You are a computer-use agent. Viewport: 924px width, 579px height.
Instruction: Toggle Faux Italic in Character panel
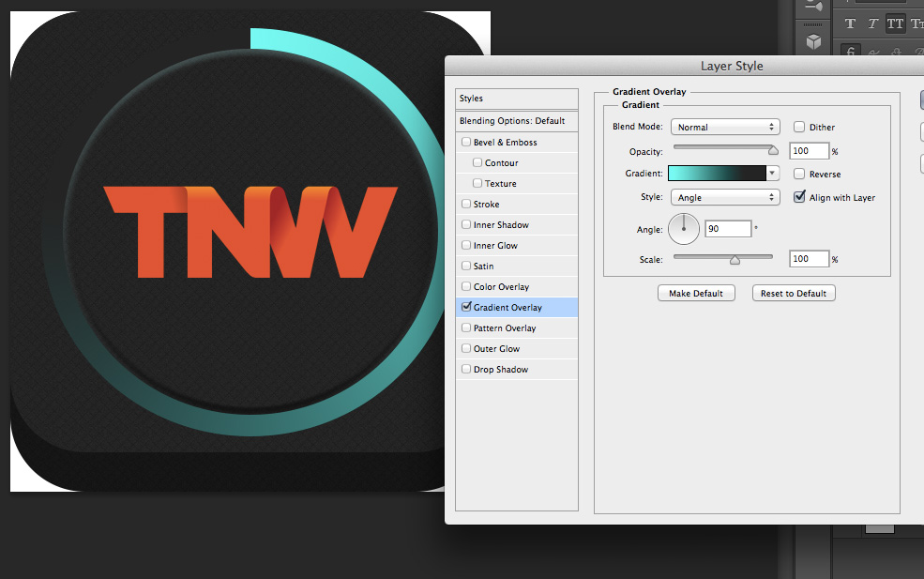pyautogui.click(x=872, y=23)
